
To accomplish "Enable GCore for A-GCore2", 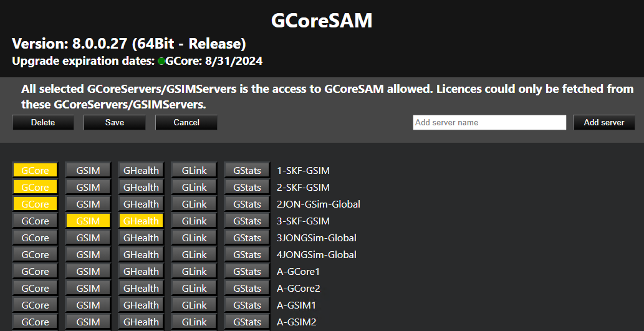I will pos(35,288).
